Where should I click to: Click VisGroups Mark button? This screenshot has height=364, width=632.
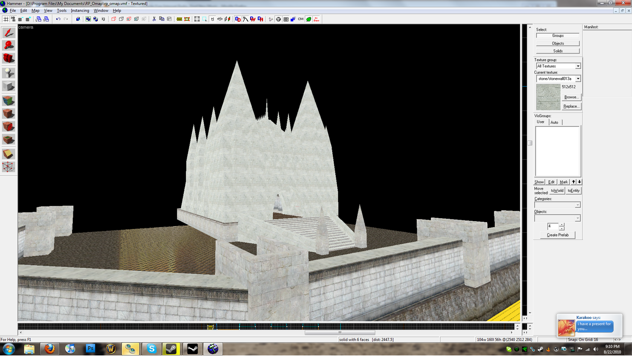(564, 182)
